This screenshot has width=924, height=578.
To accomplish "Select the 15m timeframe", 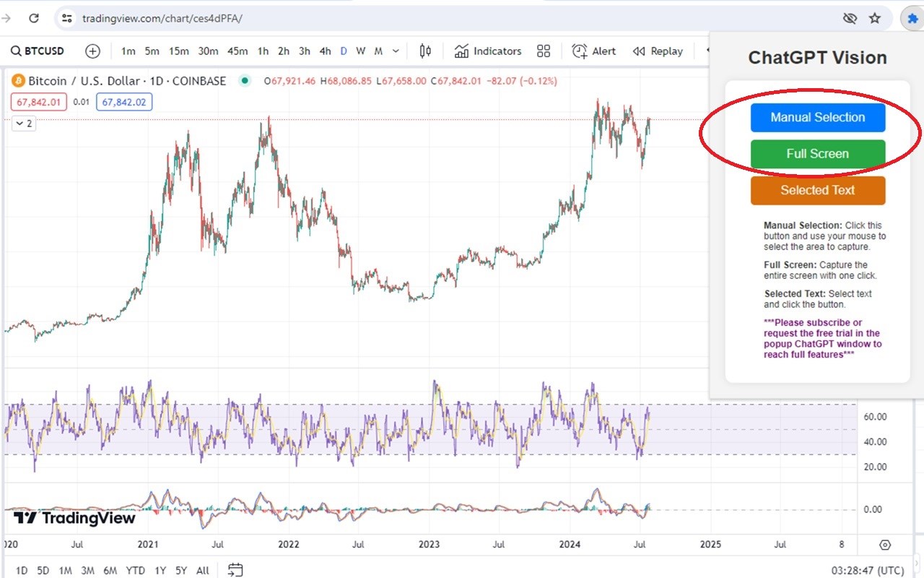I will point(179,51).
